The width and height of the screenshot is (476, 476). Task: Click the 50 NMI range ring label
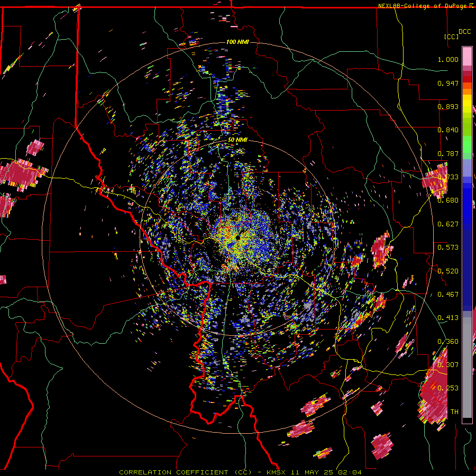click(x=237, y=140)
